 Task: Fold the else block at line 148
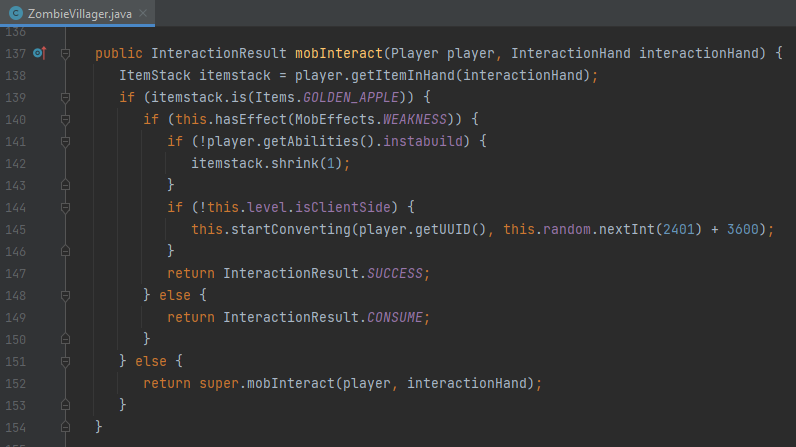coord(65,295)
